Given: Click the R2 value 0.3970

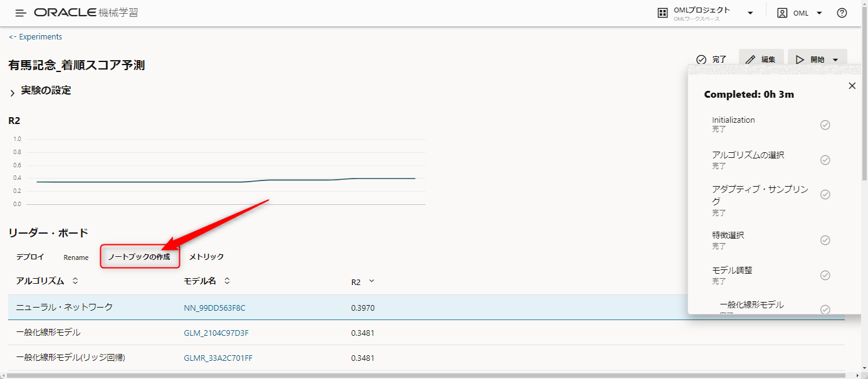Looking at the screenshot, I should (x=363, y=308).
